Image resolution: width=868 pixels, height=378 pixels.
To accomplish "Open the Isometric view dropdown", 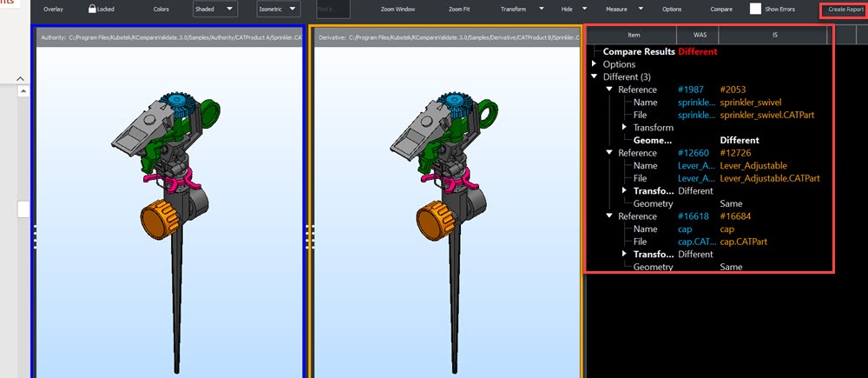I will point(279,9).
